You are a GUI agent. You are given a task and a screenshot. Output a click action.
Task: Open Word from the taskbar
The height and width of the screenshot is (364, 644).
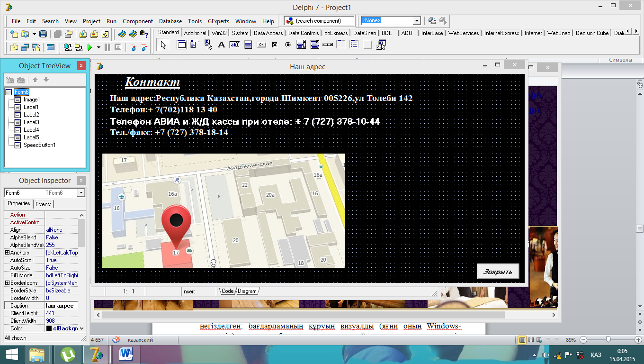click(x=127, y=354)
